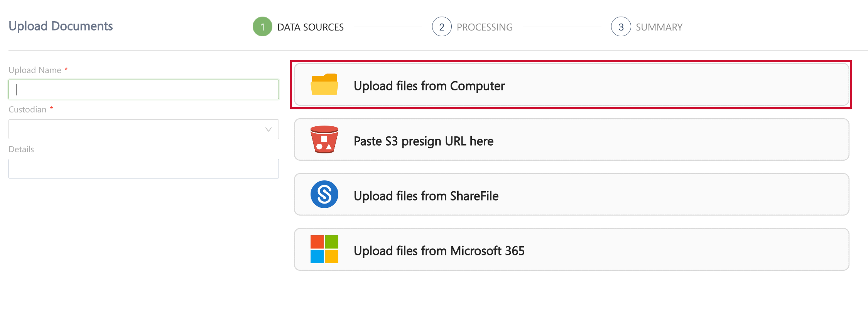Viewport: 868px width, 316px height.
Task: Switch to the PROCESSING step label
Action: (x=485, y=27)
